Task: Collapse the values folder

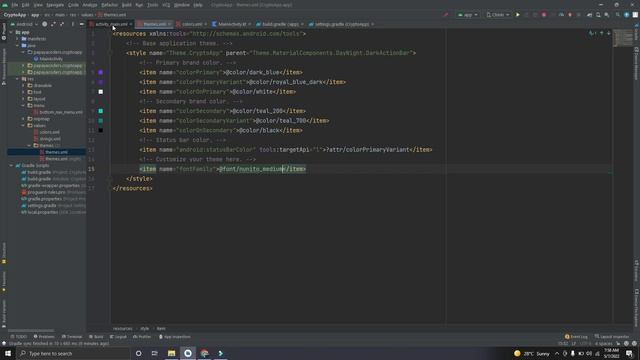Action: tap(24, 125)
